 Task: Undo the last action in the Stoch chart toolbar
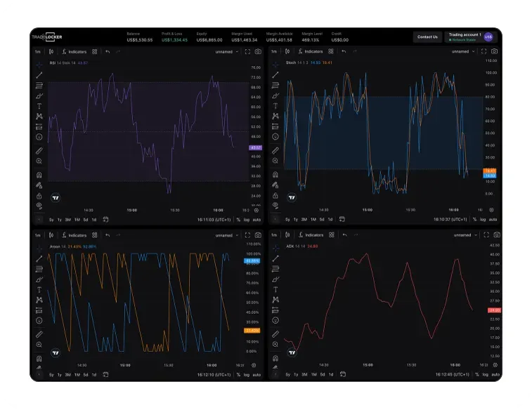coord(344,51)
